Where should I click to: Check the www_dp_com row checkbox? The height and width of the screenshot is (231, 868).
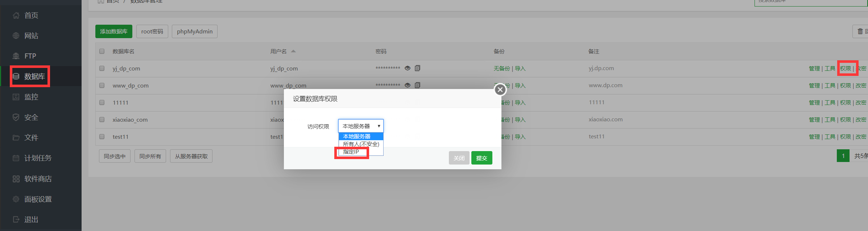tap(102, 85)
